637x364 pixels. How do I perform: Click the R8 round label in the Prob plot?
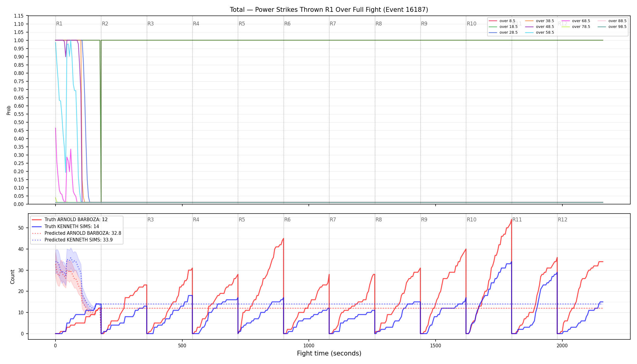[x=379, y=24]
